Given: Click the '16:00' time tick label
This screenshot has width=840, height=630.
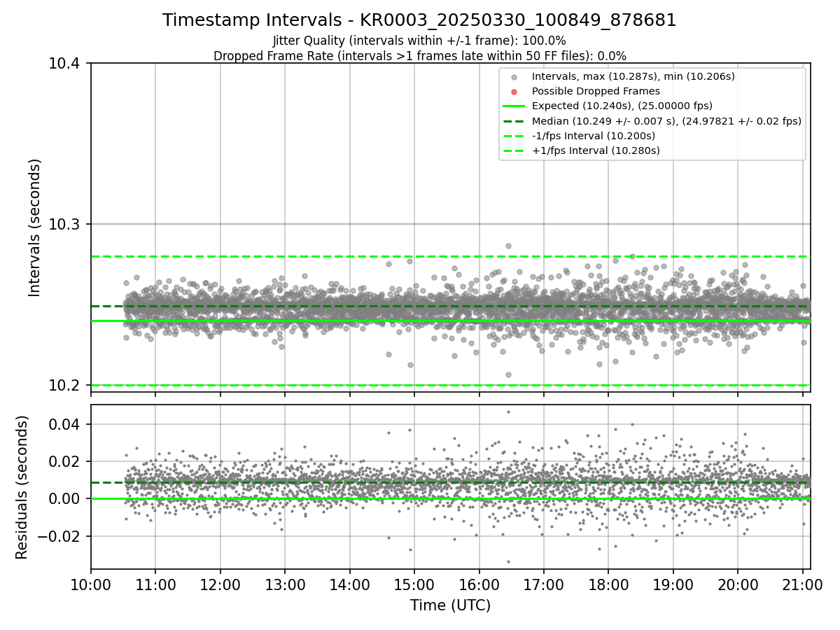Looking at the screenshot, I should [479, 585].
